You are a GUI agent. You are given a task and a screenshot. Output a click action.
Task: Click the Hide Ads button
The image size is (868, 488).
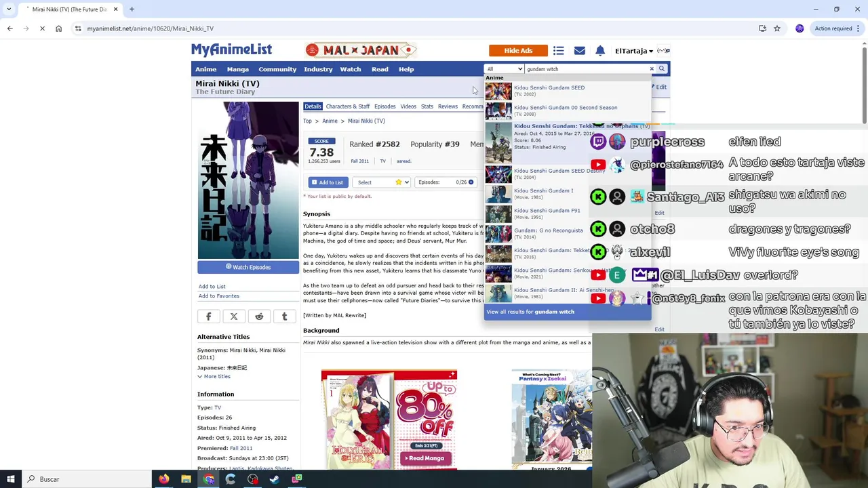[518, 51]
